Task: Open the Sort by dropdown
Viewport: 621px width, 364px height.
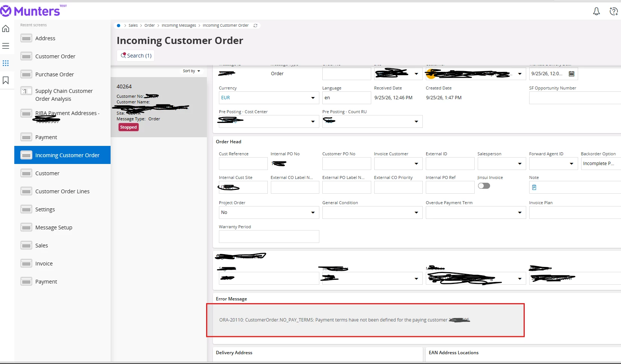Action: [191, 71]
